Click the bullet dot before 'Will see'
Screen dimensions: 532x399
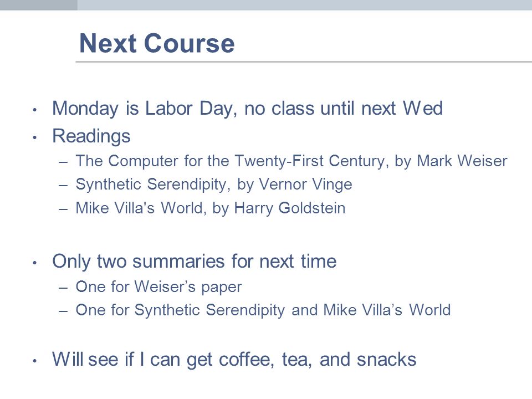point(34,361)
